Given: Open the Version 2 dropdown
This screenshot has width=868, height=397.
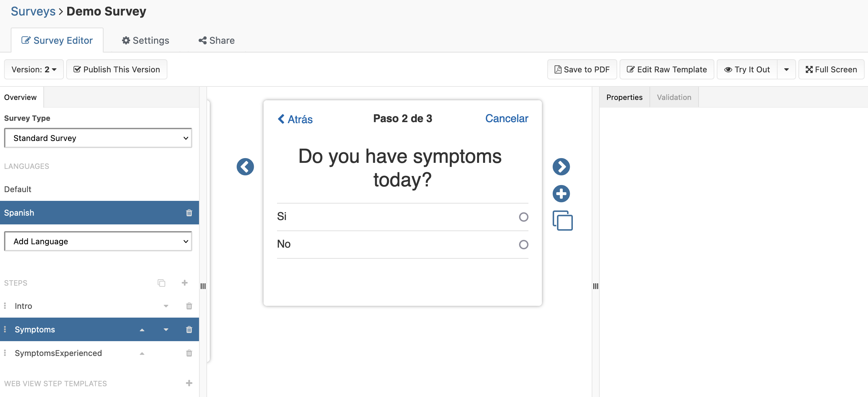Looking at the screenshot, I should coord(34,70).
